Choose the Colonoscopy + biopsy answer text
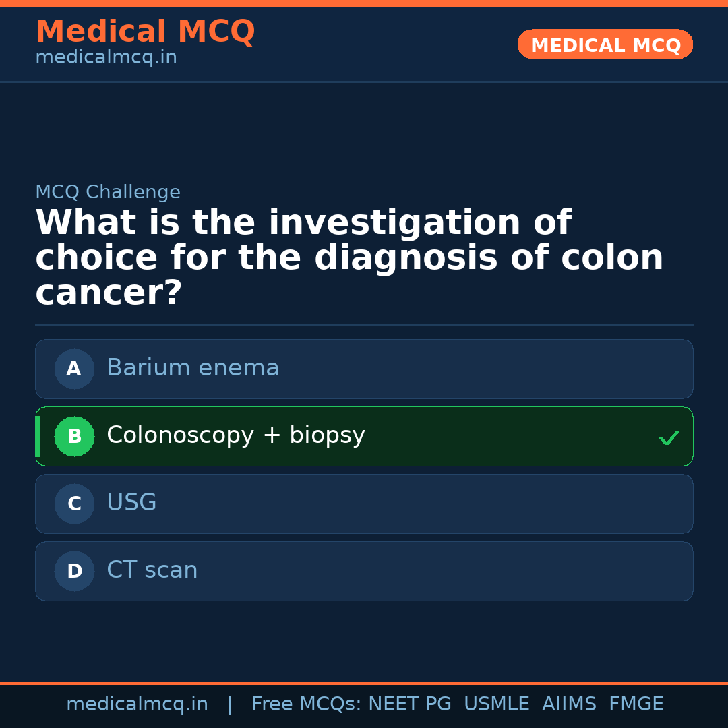The height and width of the screenshot is (728, 728). pos(236,435)
